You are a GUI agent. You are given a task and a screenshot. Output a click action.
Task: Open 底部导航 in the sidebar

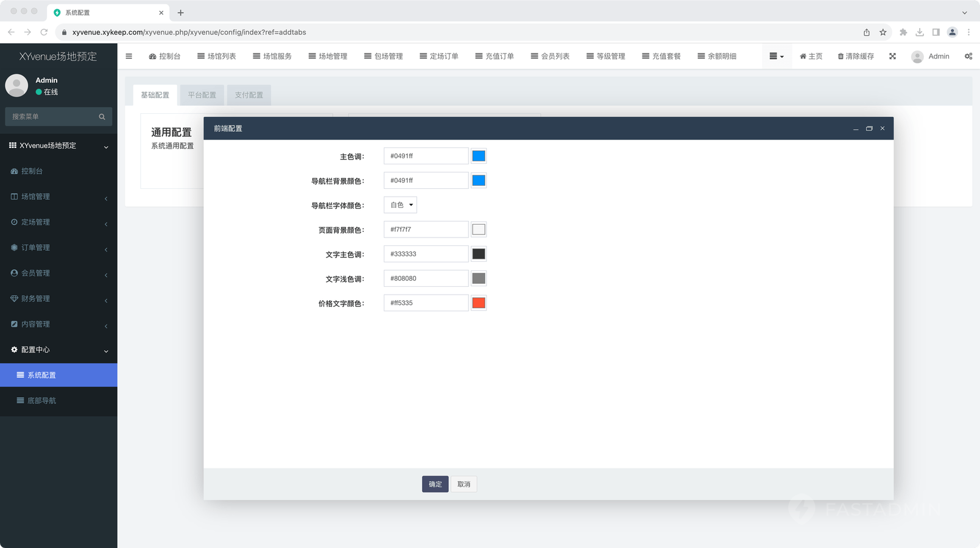click(x=41, y=401)
